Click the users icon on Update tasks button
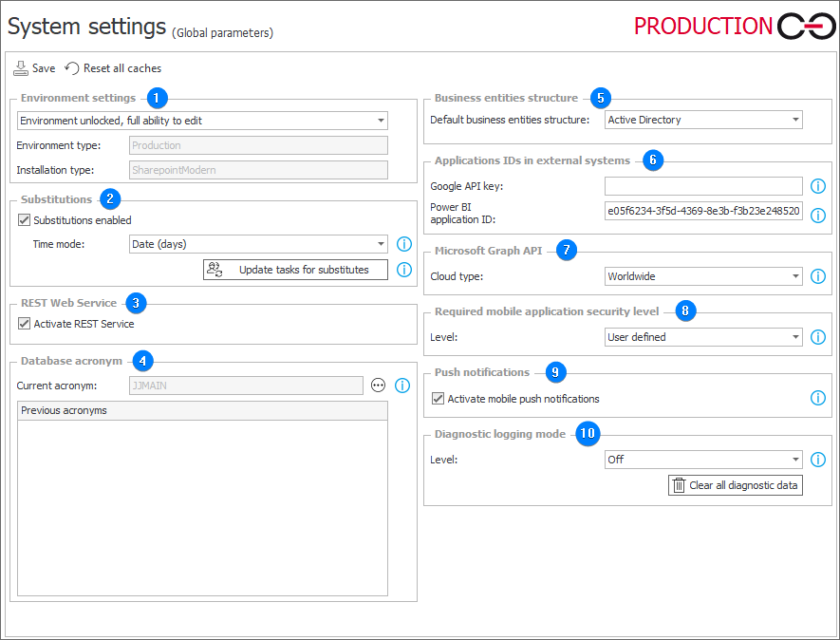Viewport: 840px width, 640px height. click(x=215, y=270)
